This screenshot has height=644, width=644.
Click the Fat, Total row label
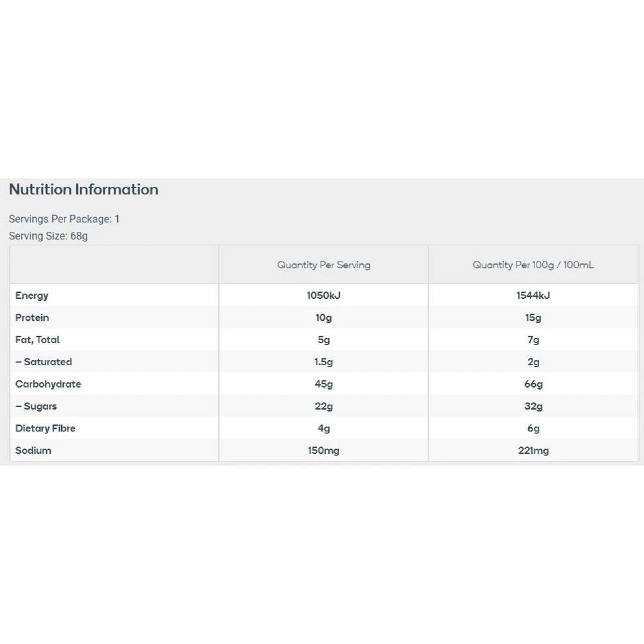coord(37,339)
